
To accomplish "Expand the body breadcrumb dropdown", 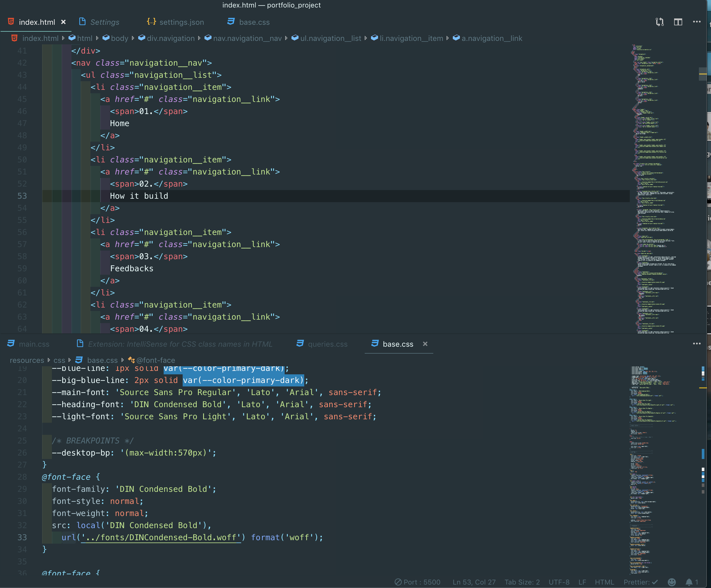I will (x=116, y=38).
